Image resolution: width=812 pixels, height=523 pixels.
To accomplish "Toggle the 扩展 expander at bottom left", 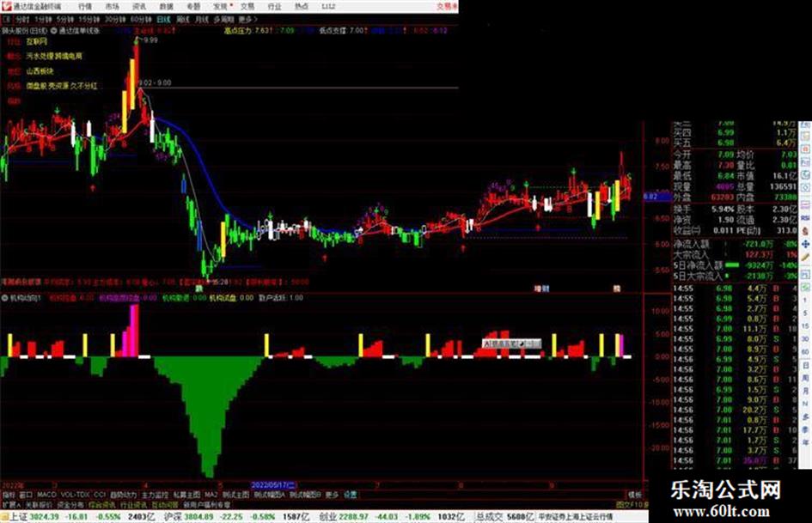I will click(x=10, y=504).
